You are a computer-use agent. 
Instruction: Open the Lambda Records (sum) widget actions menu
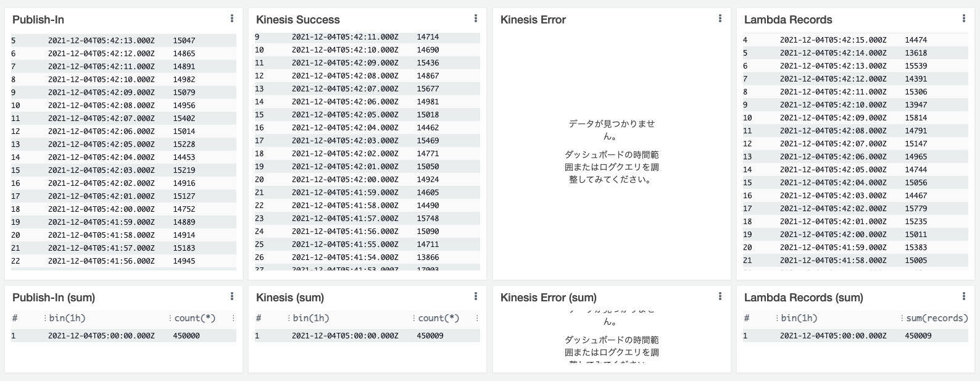[x=964, y=296]
